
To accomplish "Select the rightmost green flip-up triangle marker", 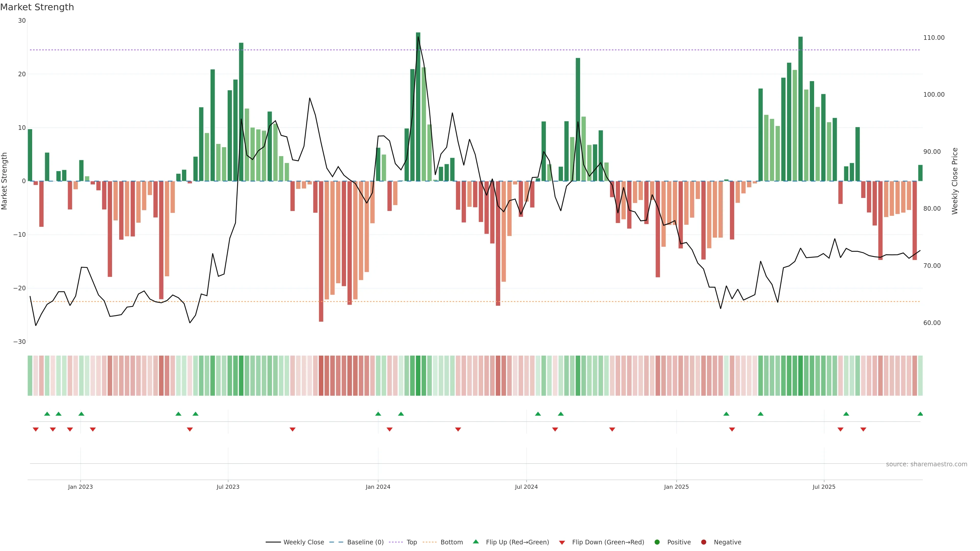I will [x=920, y=414].
